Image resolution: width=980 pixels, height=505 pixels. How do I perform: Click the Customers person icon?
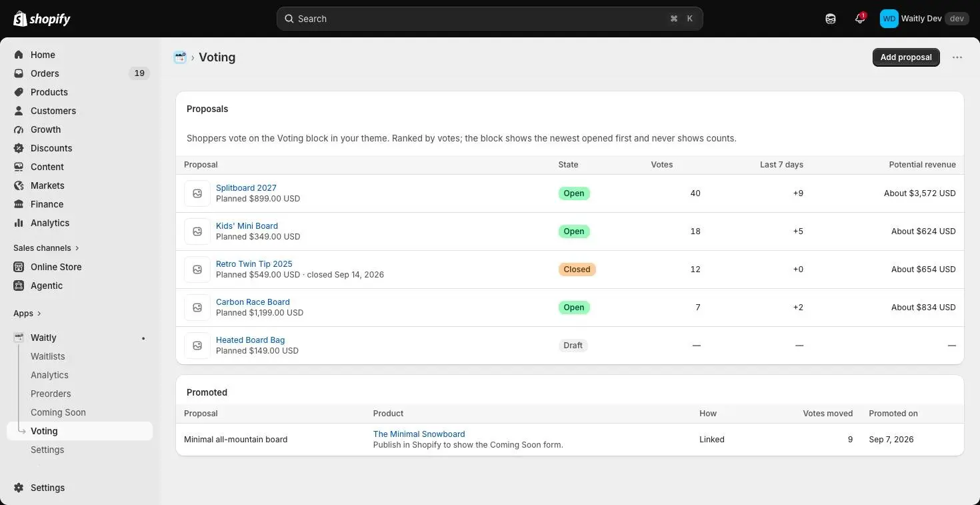(x=19, y=111)
